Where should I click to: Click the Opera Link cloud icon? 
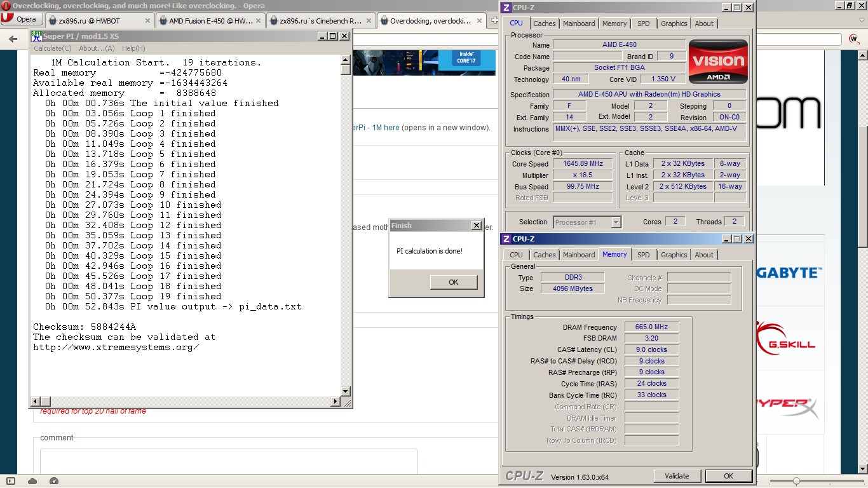coord(32,481)
